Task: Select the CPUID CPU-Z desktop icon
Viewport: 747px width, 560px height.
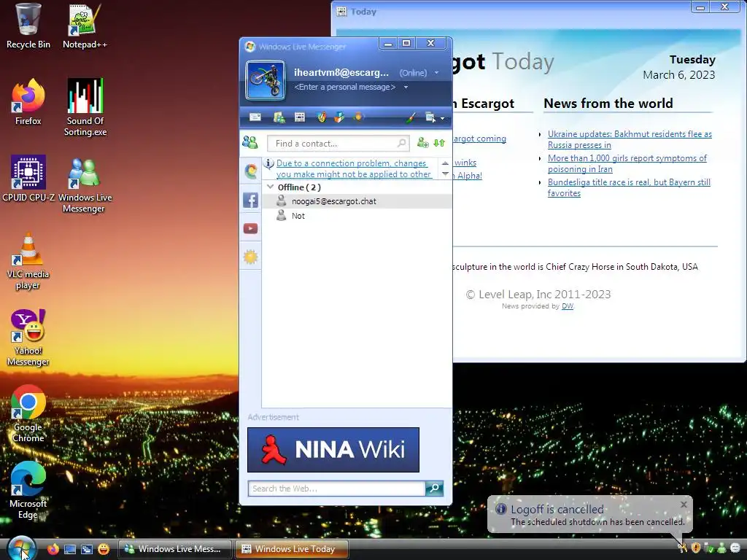Action: tap(28, 178)
